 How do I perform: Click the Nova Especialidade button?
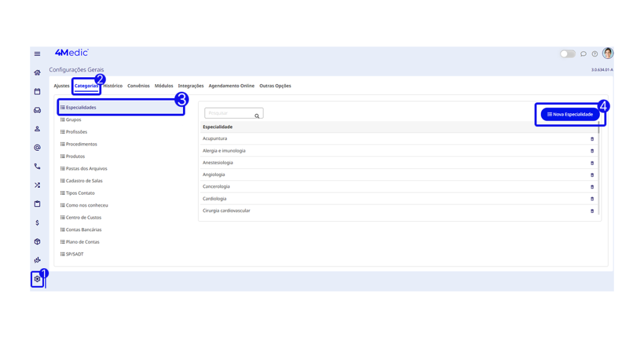[570, 114]
